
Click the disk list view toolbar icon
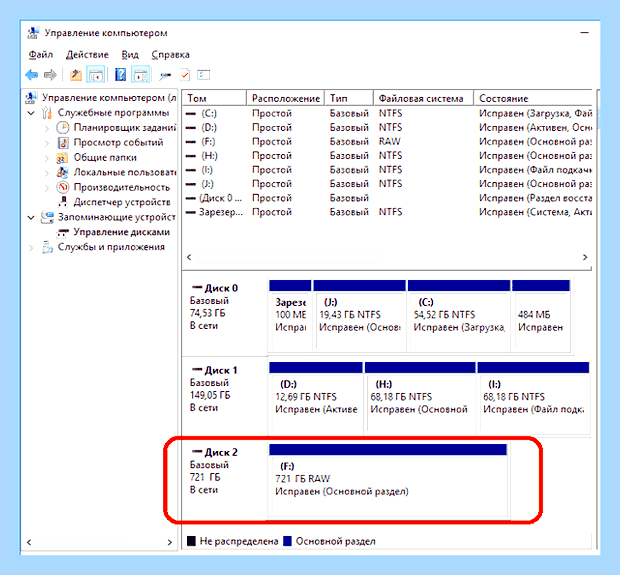(x=204, y=74)
